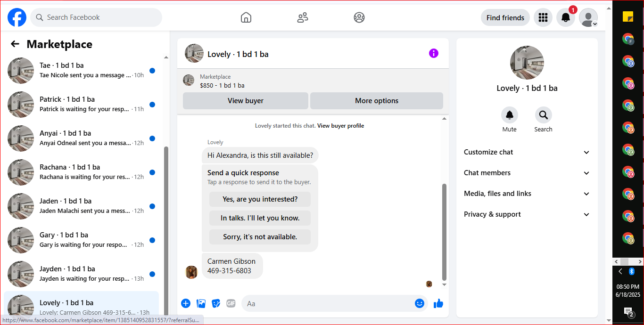Send quick reply 'Yes, are you interested?'
This screenshot has width=644, height=325.
pos(260,199)
